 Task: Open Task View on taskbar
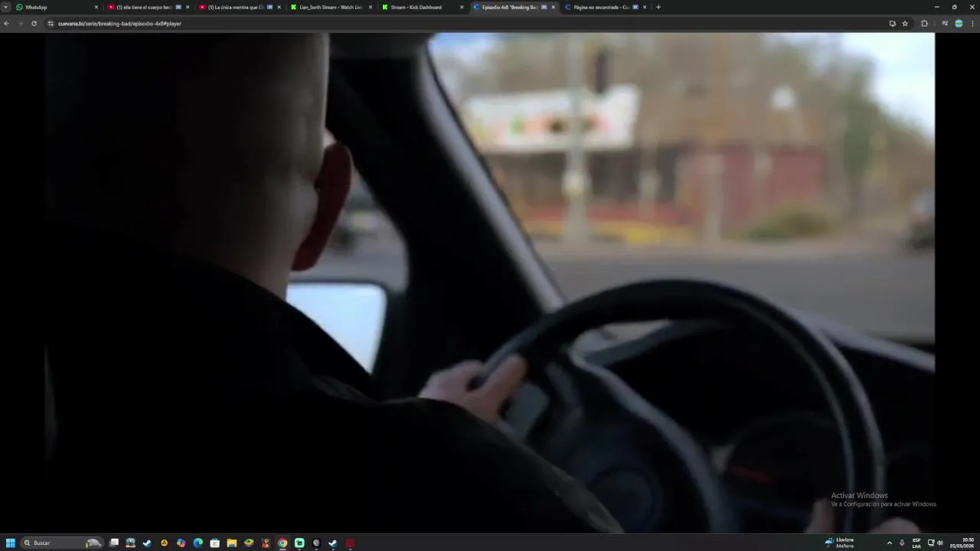[x=114, y=543]
